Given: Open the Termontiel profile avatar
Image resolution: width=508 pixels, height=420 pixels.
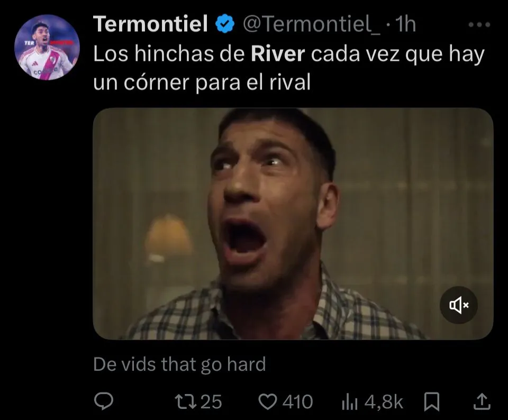Looking at the screenshot, I should [47, 47].
